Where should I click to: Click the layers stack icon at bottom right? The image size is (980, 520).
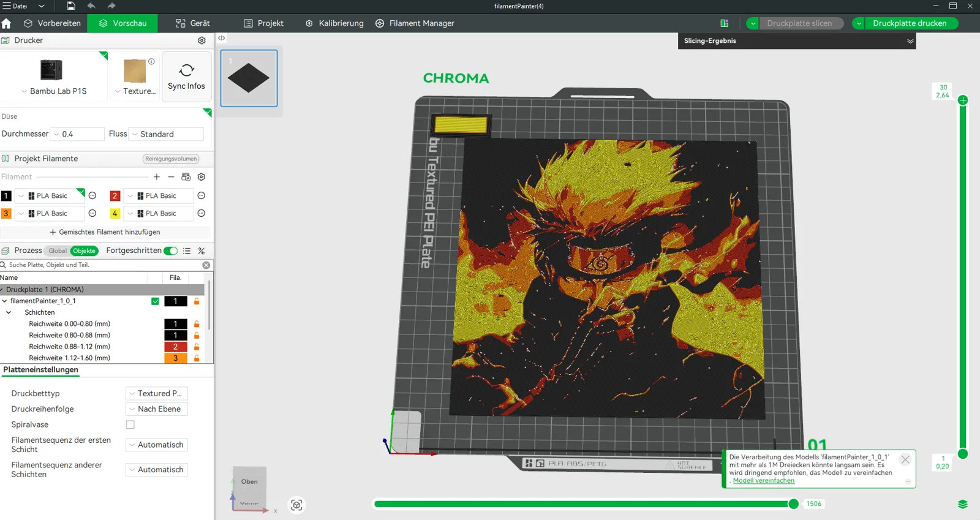tap(963, 504)
